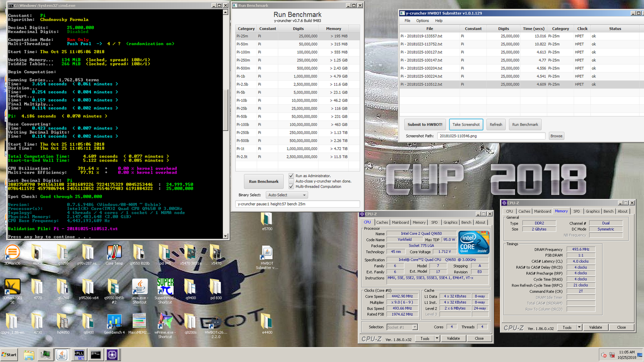
Task: Toggle Auto-close y-cruncher when done checkbox
Action: [291, 181]
